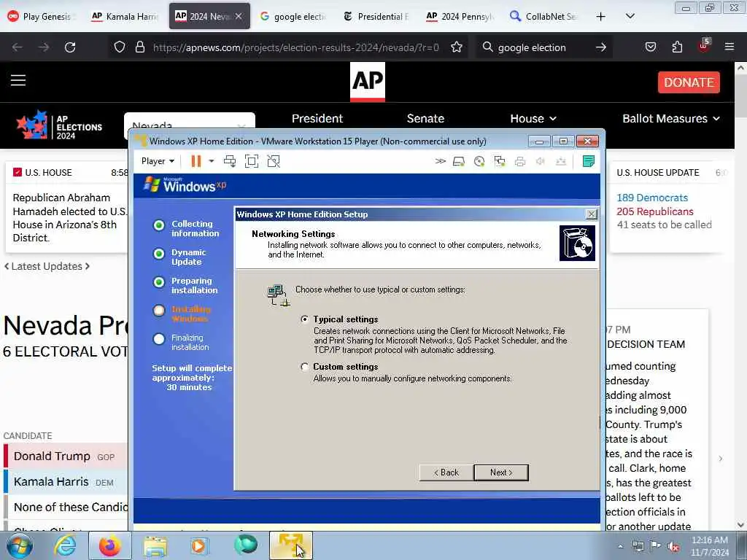Go to previous Latest Updates item
Screen dimensions: 747x560
point(7,266)
